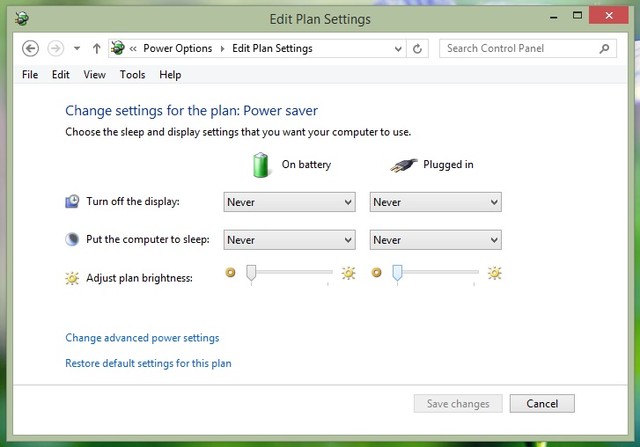Click the search magnifier icon
Screen dimensions: 640x447
click(604, 49)
